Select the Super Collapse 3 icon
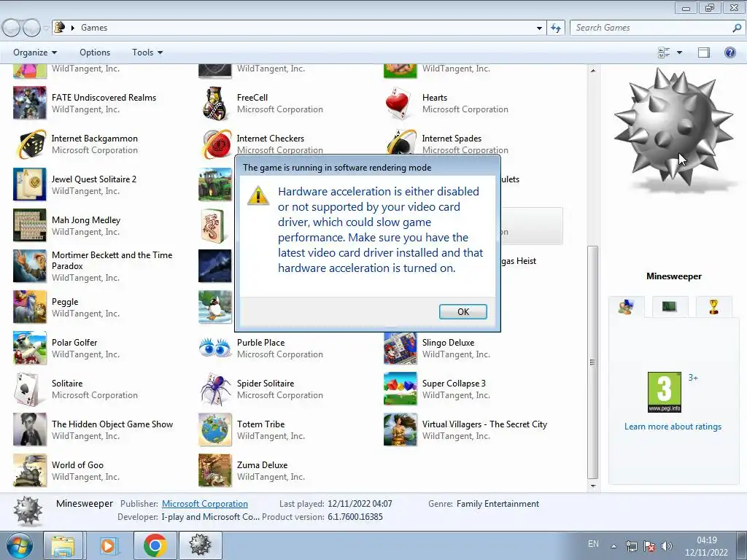 pyautogui.click(x=400, y=389)
